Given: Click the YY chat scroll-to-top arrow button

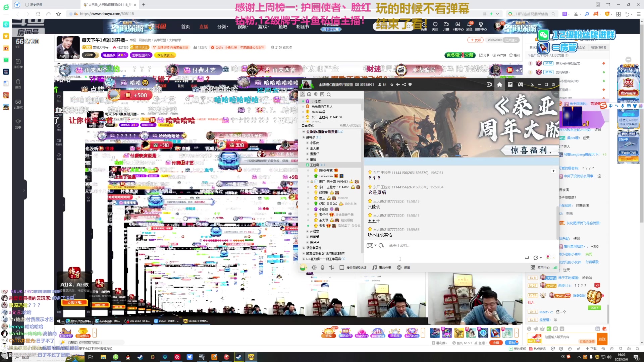Looking at the screenshot, I should click(x=553, y=171).
